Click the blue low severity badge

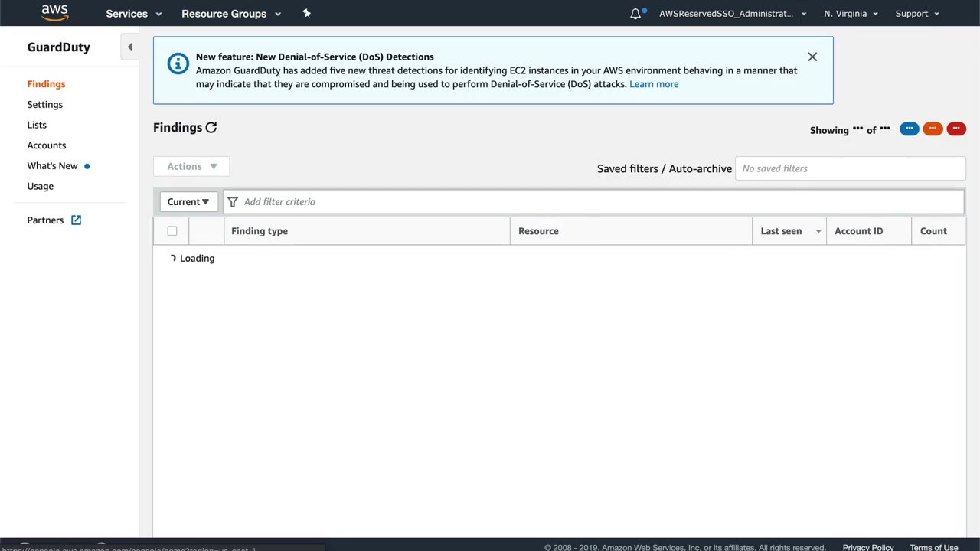click(909, 129)
